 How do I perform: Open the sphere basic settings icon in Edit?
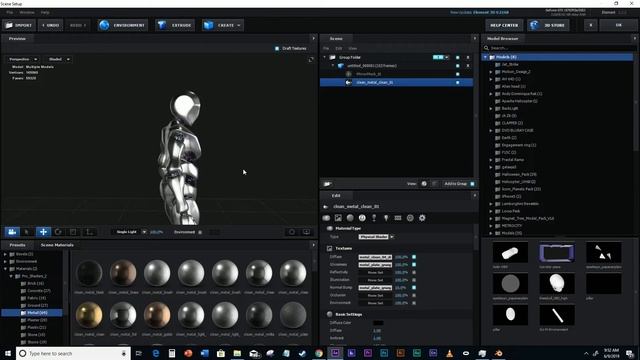350,218
